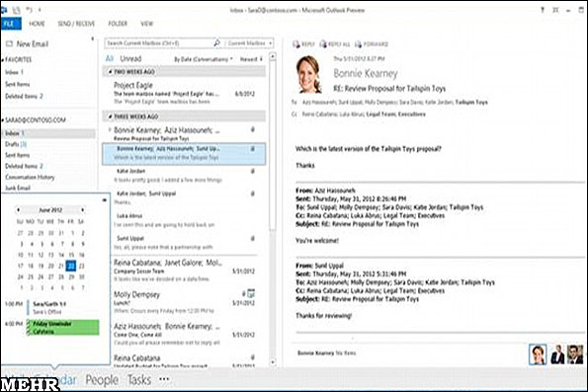588x392 pixels.
Task: Click the Send/Receive quick access icon
Action: click(16, 10)
